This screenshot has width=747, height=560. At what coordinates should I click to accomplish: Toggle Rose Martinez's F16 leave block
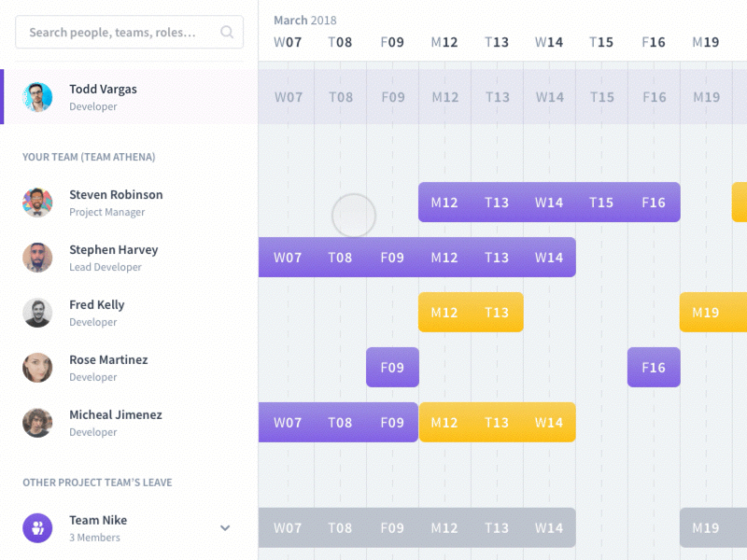[654, 367]
